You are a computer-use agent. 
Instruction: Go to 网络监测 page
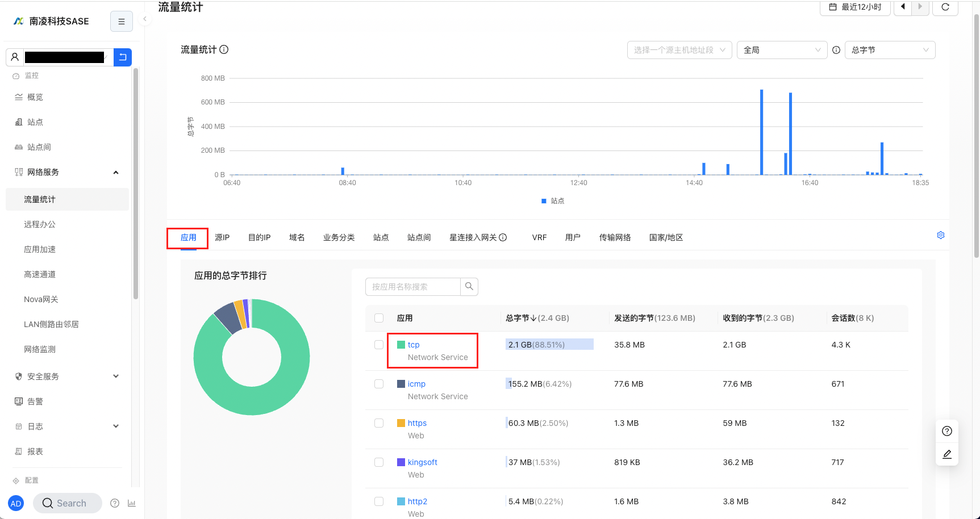40,349
